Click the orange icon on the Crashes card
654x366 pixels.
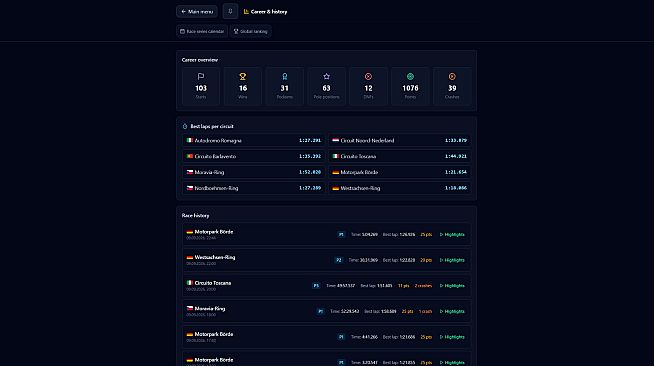[x=452, y=77]
